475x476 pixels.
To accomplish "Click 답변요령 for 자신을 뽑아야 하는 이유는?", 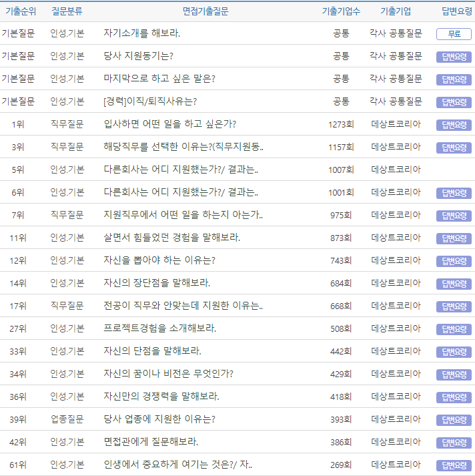I will [454, 261].
